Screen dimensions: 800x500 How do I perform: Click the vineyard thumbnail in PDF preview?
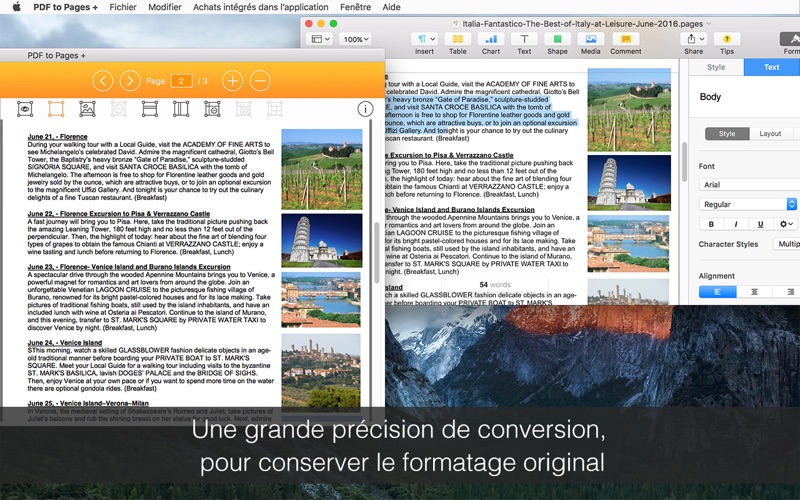click(x=322, y=169)
